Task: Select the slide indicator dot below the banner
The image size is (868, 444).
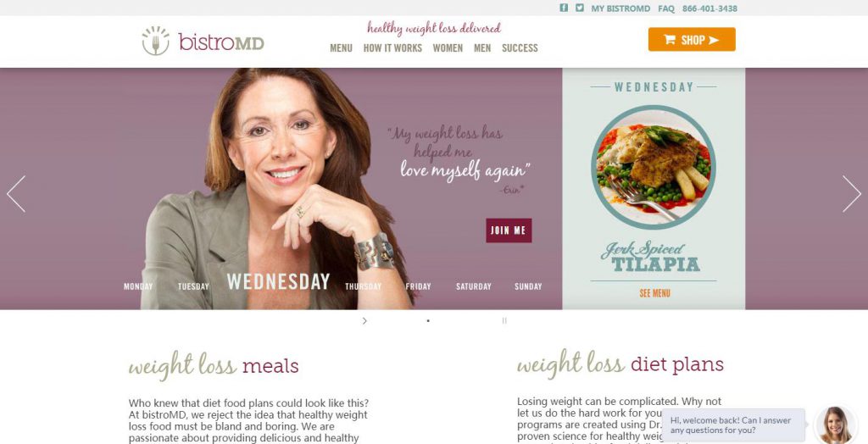Action: [428, 320]
